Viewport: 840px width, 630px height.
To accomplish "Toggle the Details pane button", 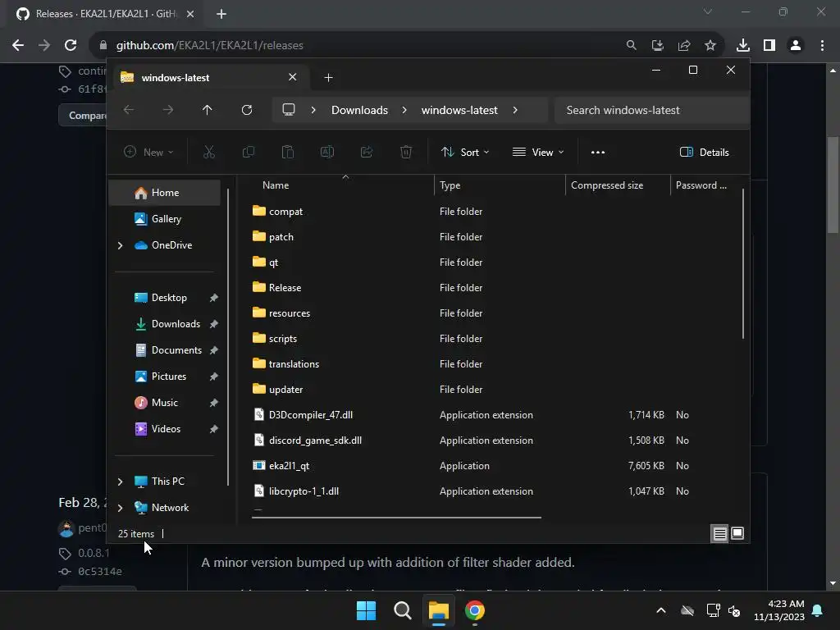I will point(704,152).
